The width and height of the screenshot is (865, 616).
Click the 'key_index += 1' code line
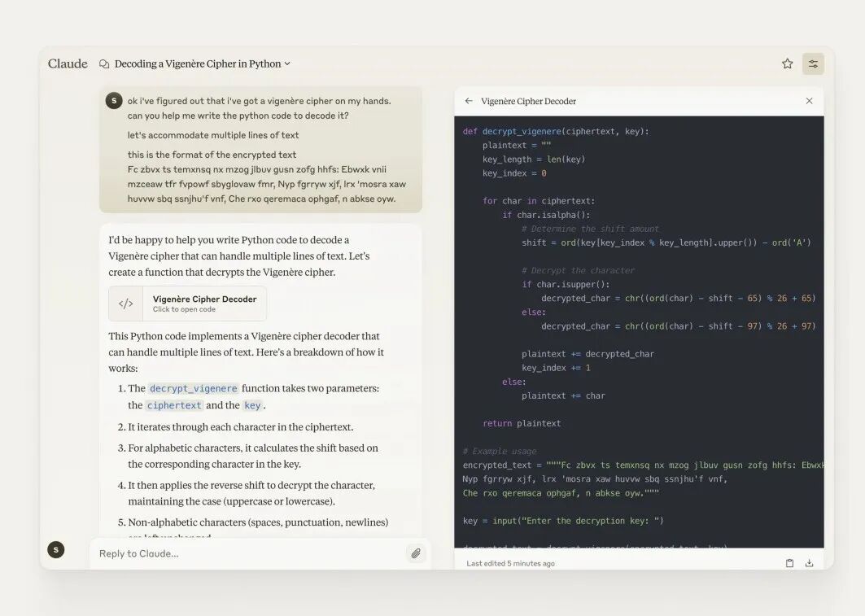click(x=556, y=368)
